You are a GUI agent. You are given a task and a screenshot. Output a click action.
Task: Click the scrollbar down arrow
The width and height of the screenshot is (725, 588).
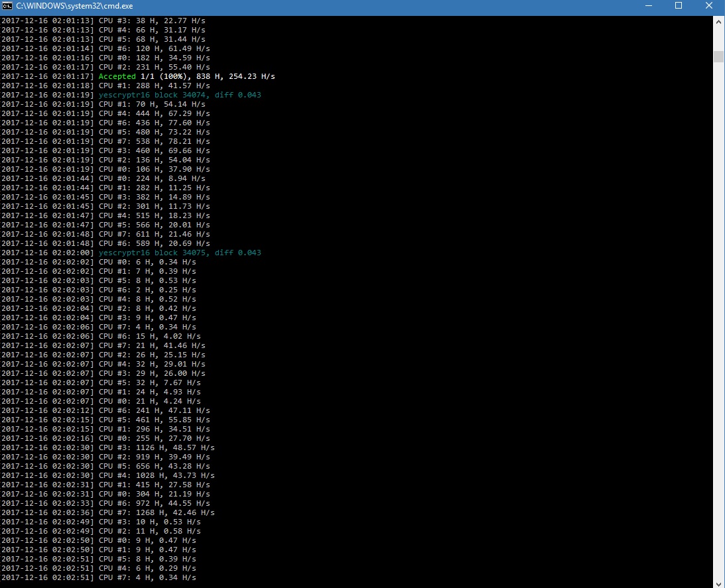[x=718, y=582]
